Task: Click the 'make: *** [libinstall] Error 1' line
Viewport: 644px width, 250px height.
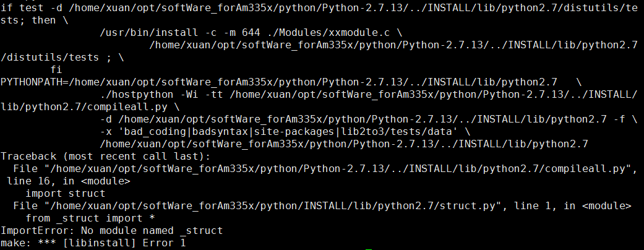Action: pyautogui.click(x=93, y=243)
